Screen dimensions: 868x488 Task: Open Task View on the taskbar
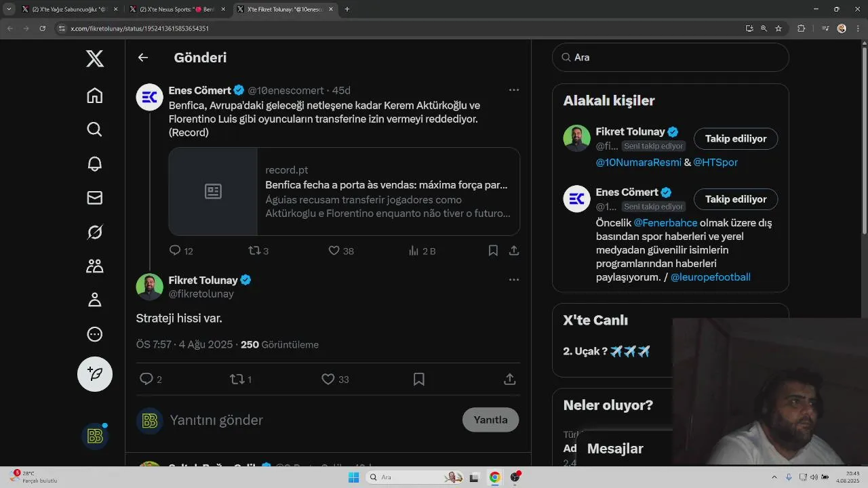[x=475, y=477]
